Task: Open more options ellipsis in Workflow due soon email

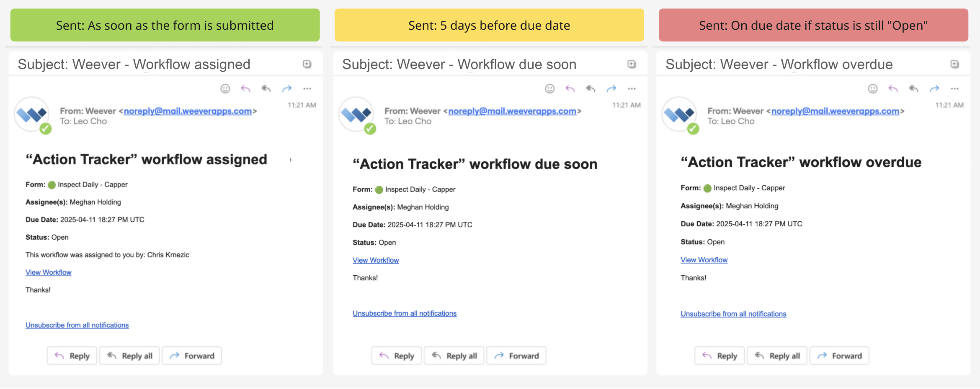Action: point(632,89)
